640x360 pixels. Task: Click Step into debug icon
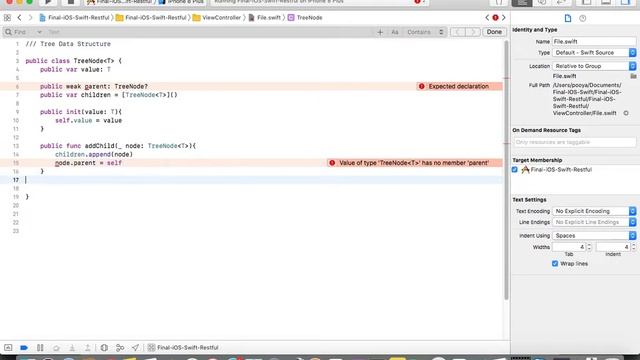[72, 348]
